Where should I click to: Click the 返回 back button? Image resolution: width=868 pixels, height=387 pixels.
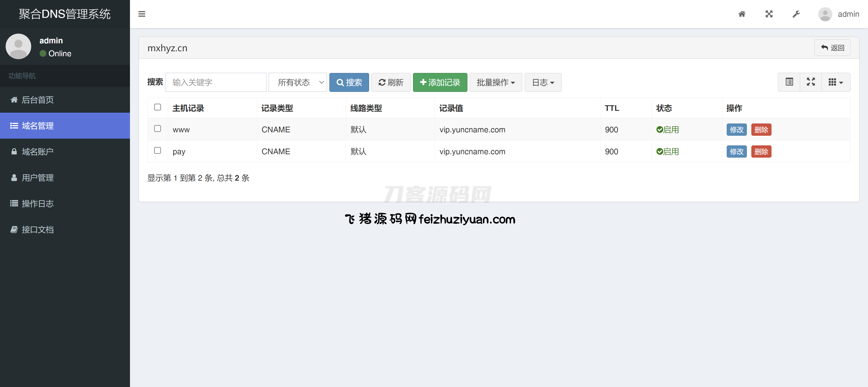(832, 48)
